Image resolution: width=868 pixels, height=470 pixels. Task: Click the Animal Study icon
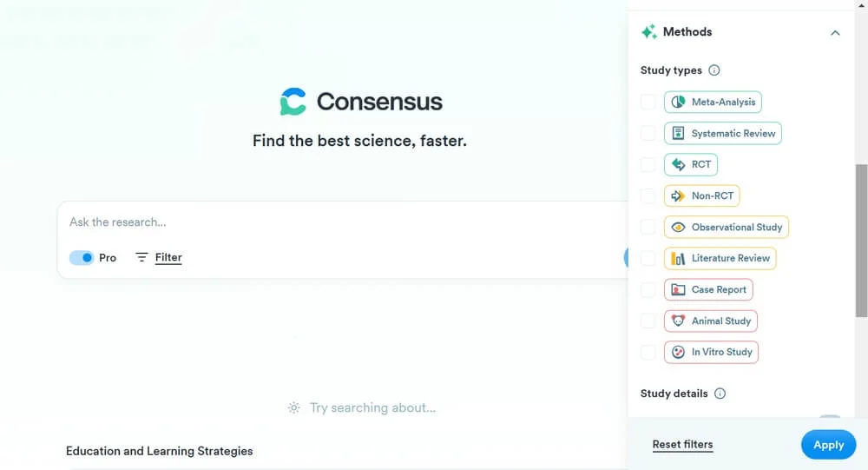coord(678,321)
